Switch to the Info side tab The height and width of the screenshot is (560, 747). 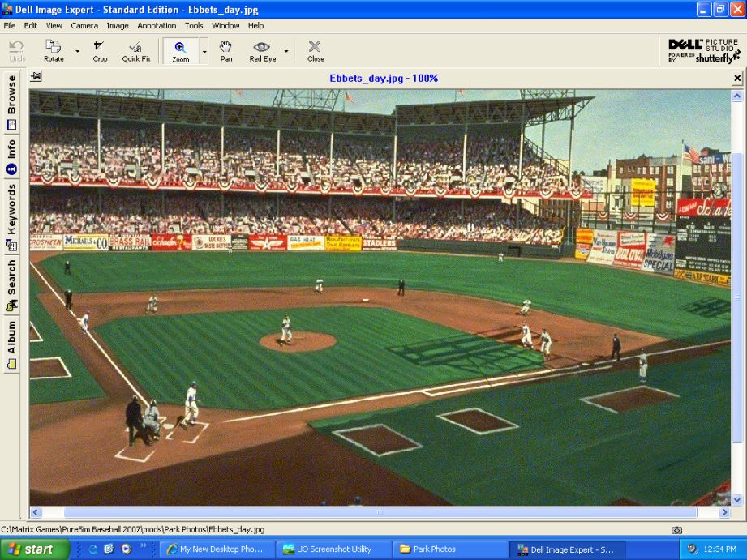[x=11, y=157]
